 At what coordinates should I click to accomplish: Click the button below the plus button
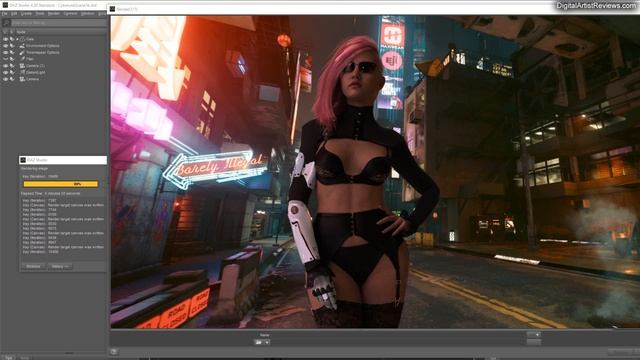[x=533, y=342]
